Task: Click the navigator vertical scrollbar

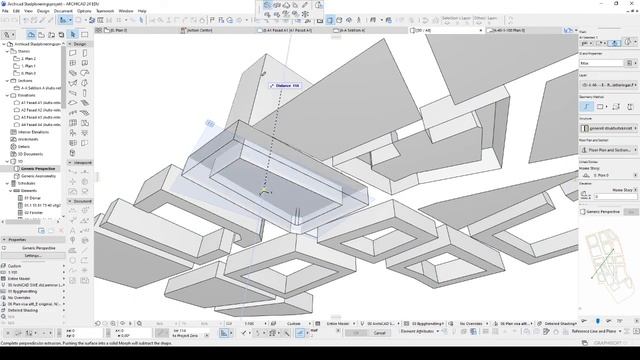Action: click(x=63, y=77)
